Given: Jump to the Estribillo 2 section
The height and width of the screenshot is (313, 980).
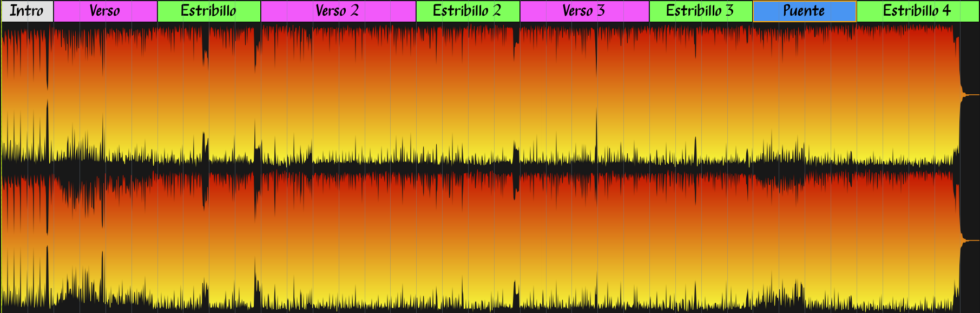Looking at the screenshot, I should pyautogui.click(x=468, y=11).
